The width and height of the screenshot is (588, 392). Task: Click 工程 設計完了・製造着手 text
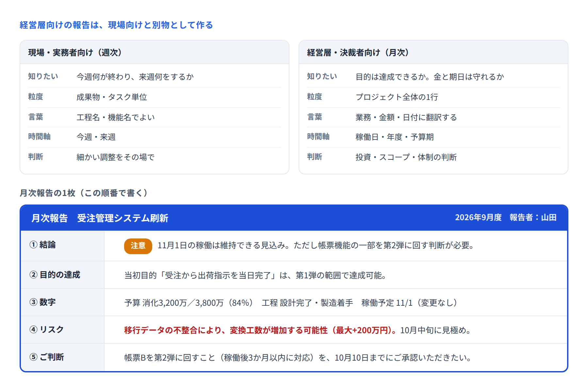pyautogui.click(x=307, y=303)
